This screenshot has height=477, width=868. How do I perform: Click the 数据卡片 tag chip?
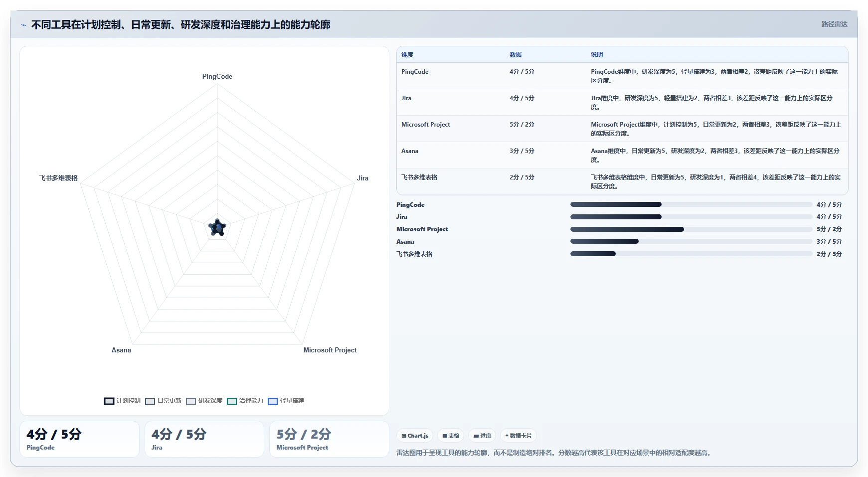tap(519, 436)
